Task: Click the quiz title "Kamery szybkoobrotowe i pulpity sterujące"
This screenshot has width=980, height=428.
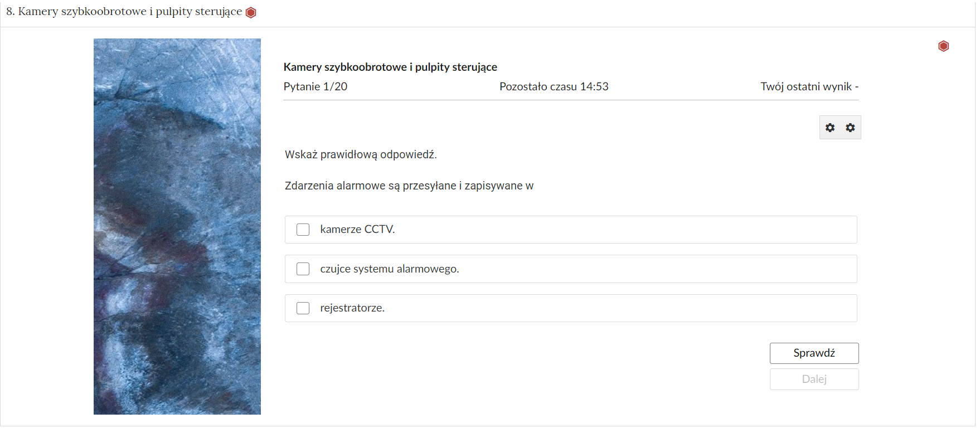Action: 390,67
